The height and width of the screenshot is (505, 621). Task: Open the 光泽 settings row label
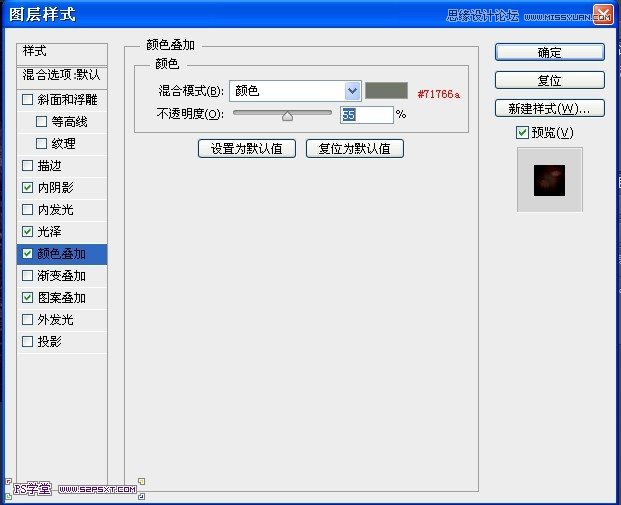pos(50,231)
